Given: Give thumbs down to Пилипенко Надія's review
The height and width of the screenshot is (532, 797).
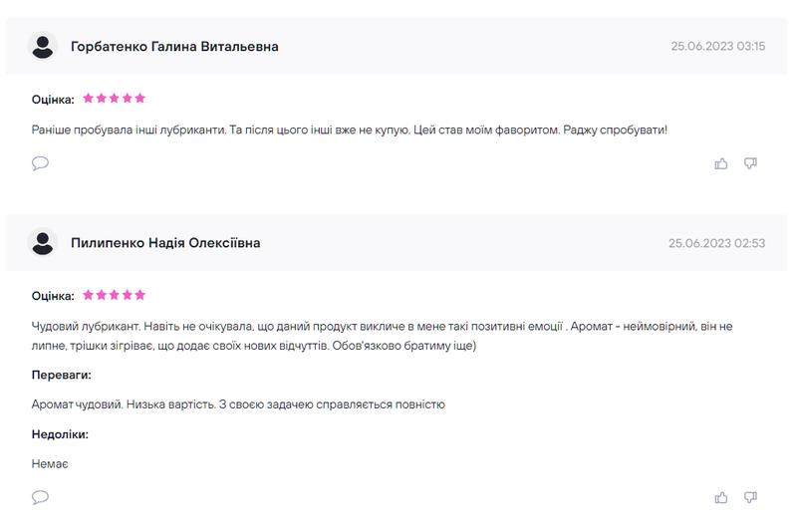Looking at the screenshot, I should [750, 497].
